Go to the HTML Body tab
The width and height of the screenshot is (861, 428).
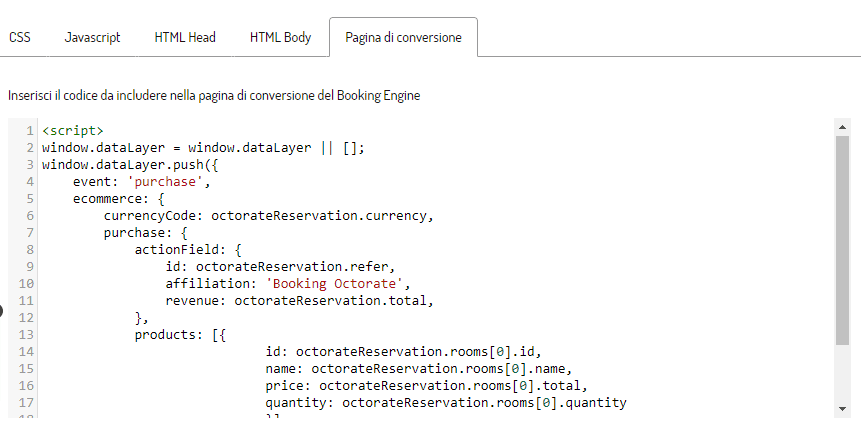280,37
